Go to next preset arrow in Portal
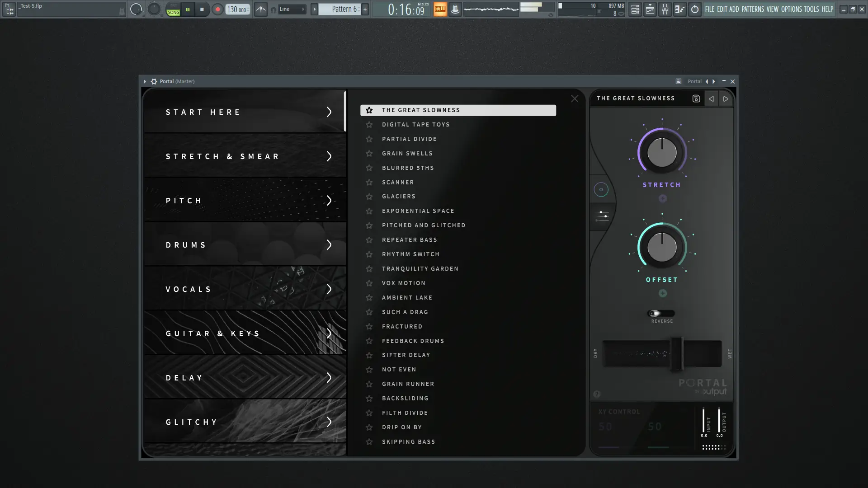868x488 pixels. (x=726, y=99)
